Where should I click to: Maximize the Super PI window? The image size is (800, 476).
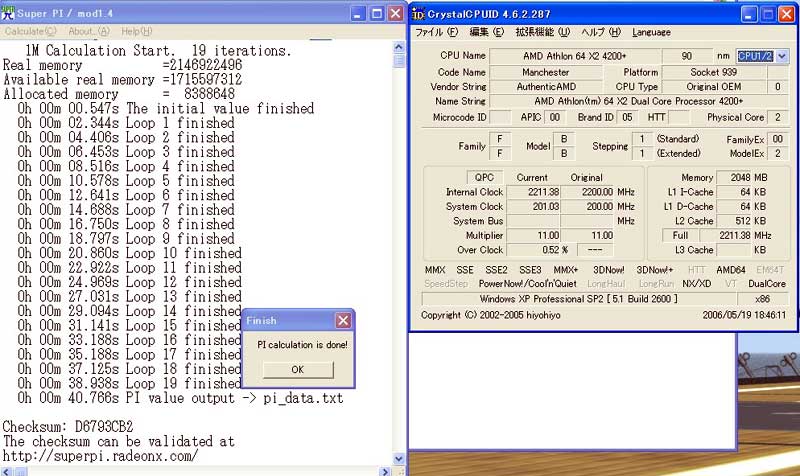pyautogui.click(x=377, y=14)
